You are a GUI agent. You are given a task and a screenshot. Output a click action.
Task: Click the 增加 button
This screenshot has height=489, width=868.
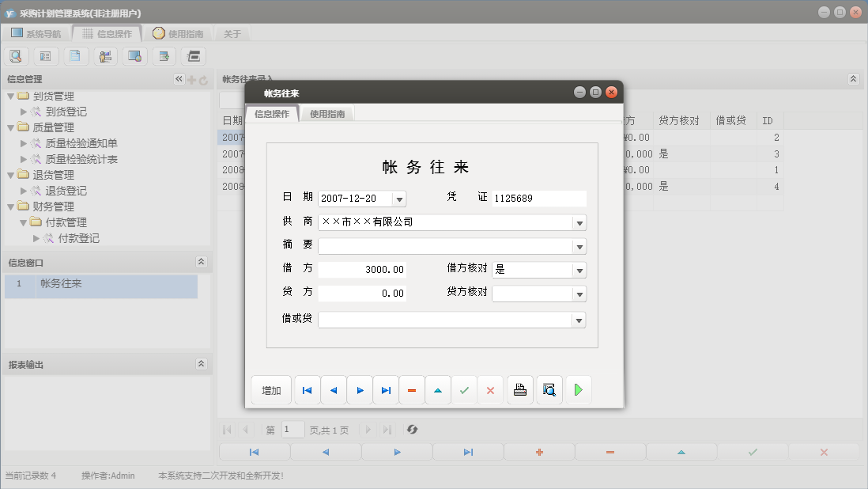tap(271, 390)
